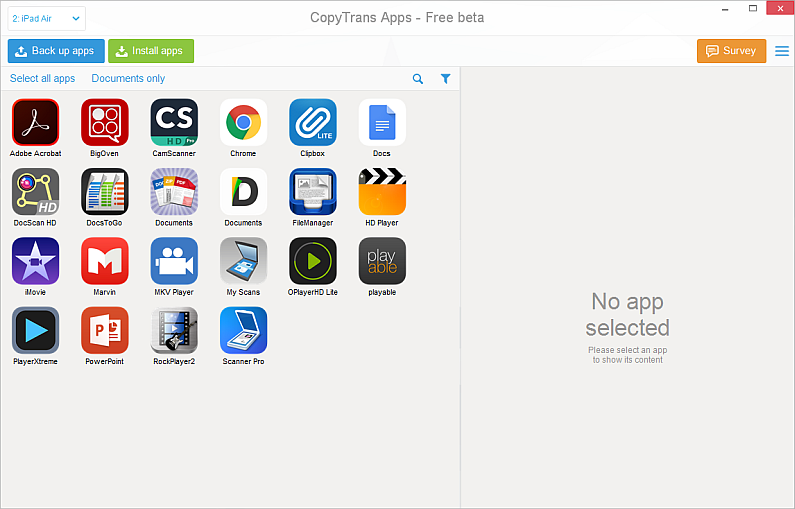The width and height of the screenshot is (795, 509).
Task: Select the BigOven app icon
Action: (104, 122)
